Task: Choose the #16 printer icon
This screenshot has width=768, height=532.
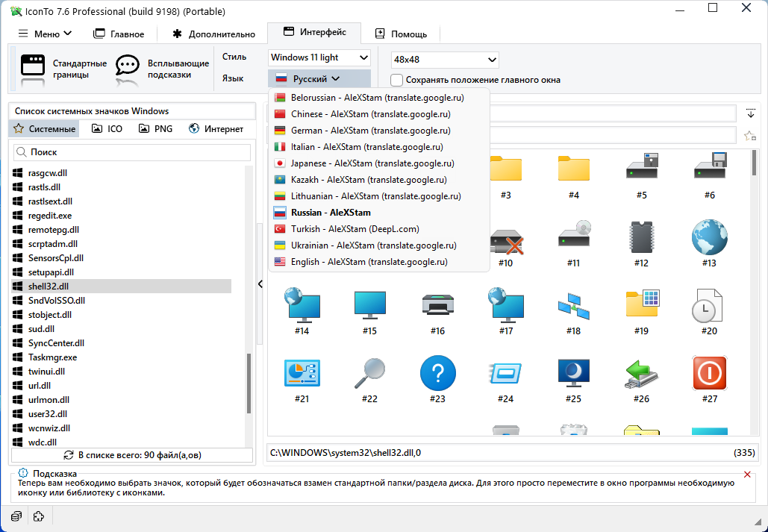Action: [x=438, y=304]
